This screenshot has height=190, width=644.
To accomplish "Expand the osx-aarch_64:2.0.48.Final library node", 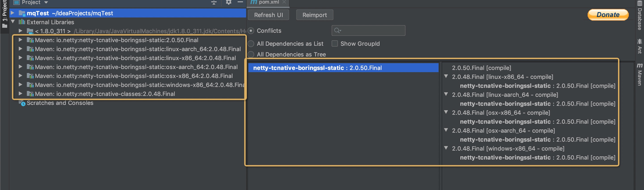I will 21,67.
